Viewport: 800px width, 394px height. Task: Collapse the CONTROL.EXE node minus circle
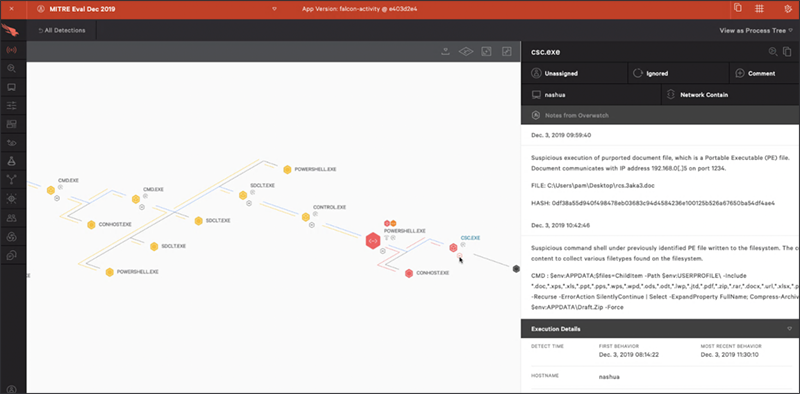click(x=312, y=225)
